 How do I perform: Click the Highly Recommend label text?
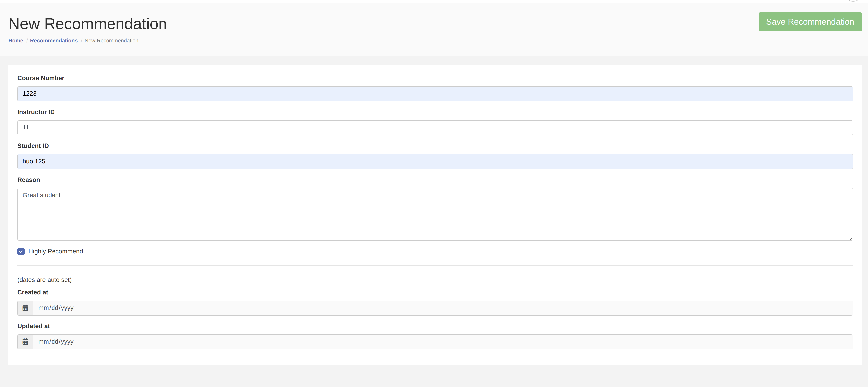pos(55,251)
